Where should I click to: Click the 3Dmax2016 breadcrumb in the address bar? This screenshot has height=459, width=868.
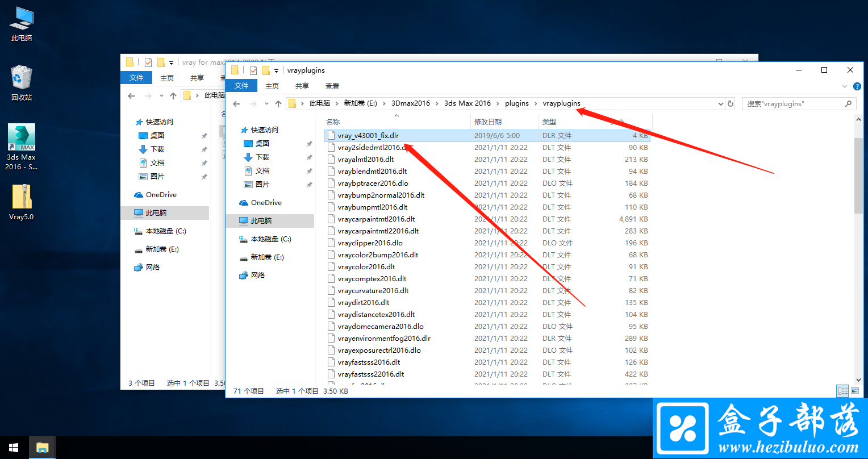[411, 103]
